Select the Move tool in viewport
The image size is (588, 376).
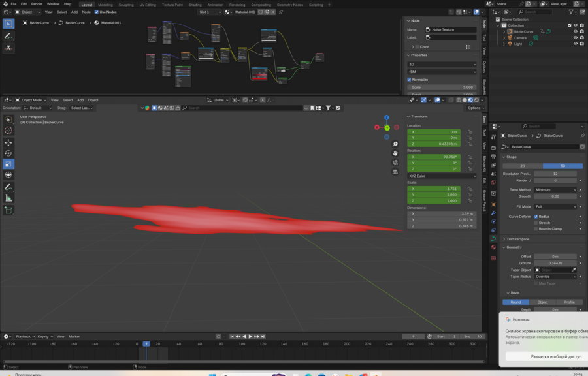(x=8, y=143)
